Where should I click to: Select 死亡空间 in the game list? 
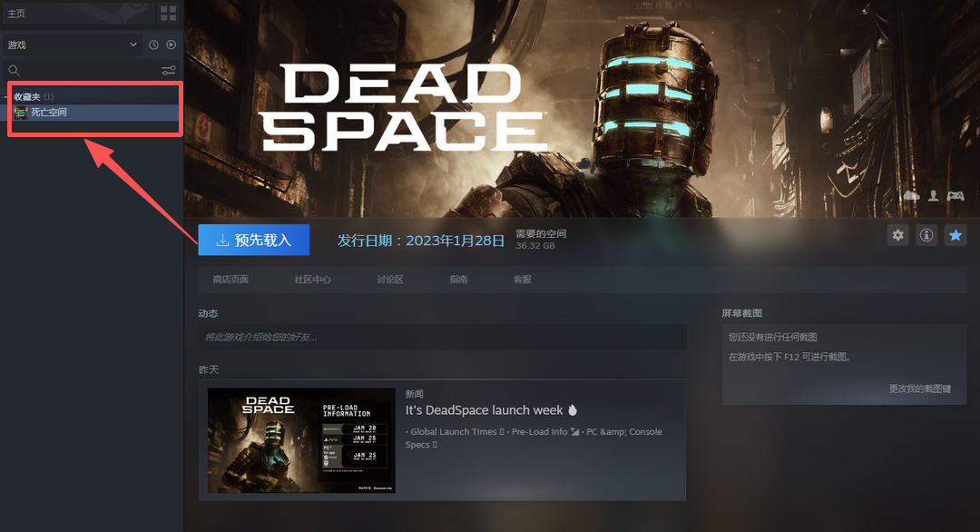click(49, 113)
